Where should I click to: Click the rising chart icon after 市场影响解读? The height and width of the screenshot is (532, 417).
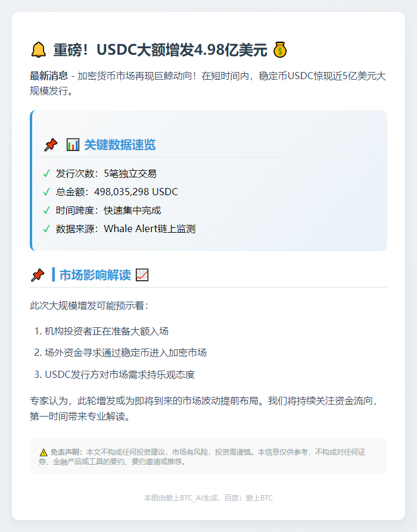(142, 275)
